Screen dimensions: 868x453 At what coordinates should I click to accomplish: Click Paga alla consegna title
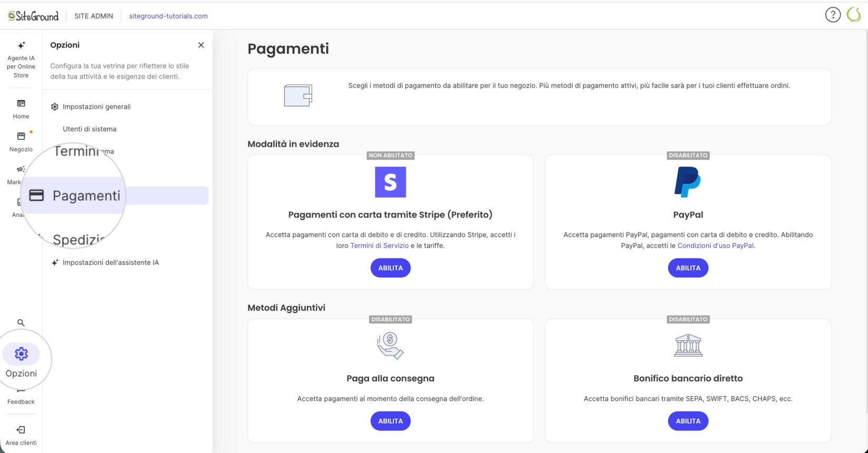point(390,378)
